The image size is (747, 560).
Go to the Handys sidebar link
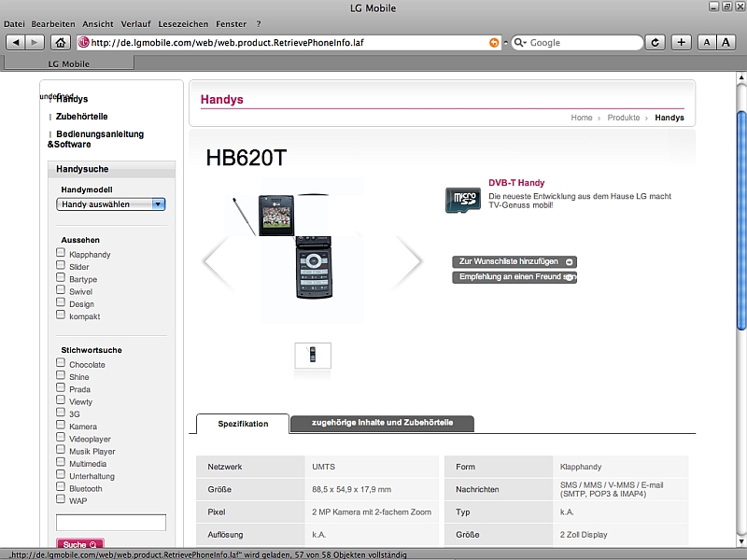[72, 99]
